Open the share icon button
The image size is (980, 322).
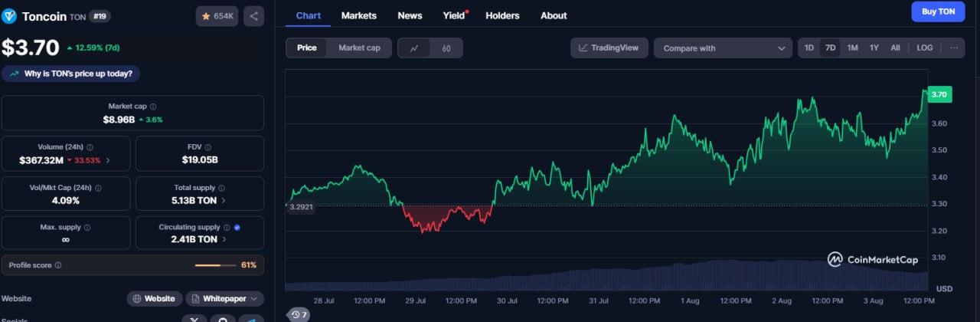(x=254, y=16)
